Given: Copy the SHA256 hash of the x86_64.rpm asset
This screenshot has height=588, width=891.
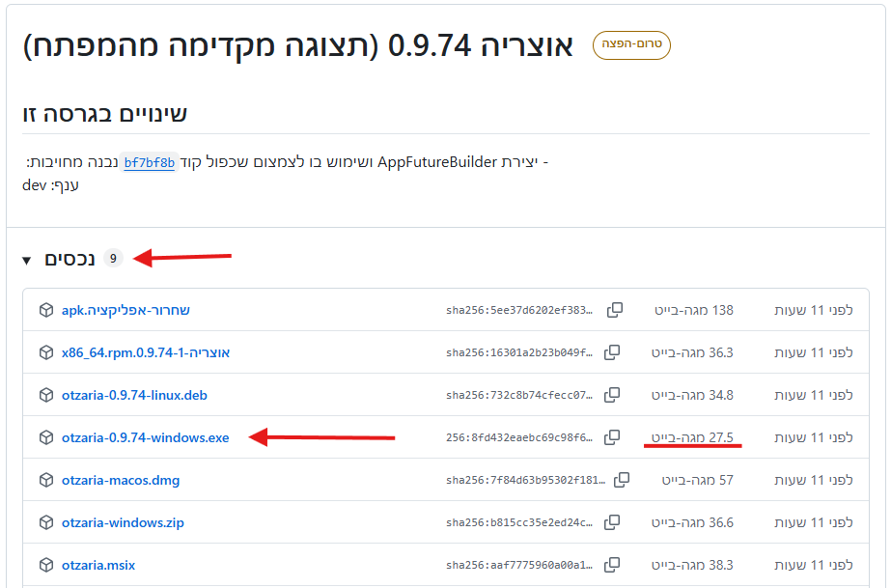Looking at the screenshot, I should (612, 352).
